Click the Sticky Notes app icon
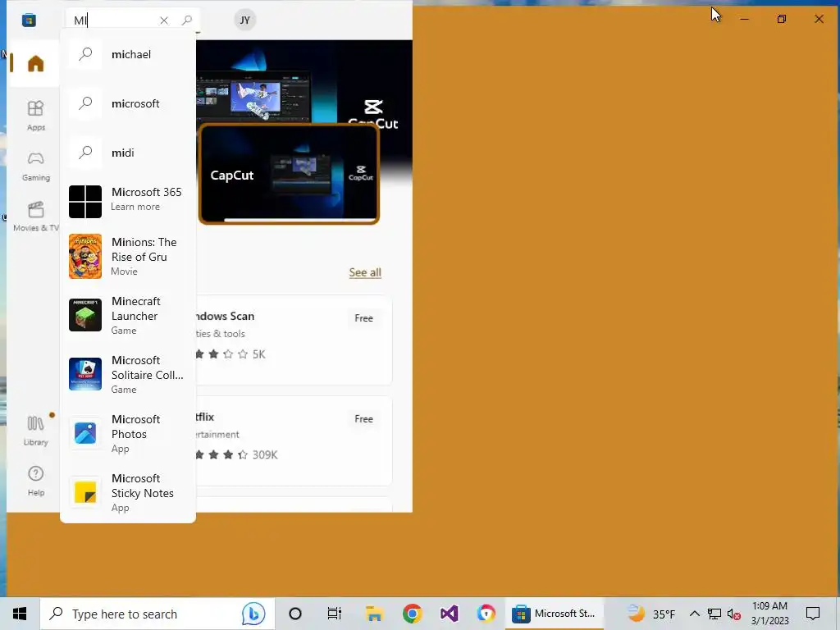Image resolution: width=840 pixels, height=630 pixels. pos(85,492)
